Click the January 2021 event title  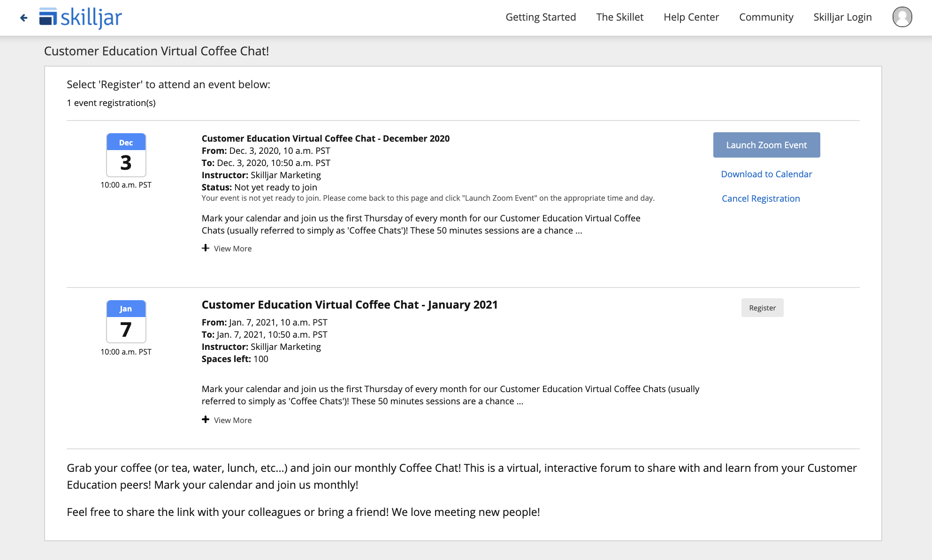[350, 305]
